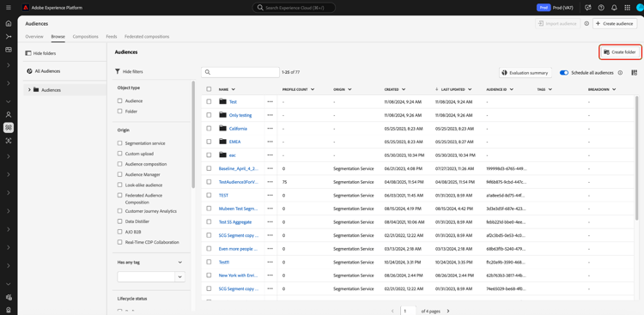Click the audiences table search field
Screen dimensions: 644x315
(x=240, y=72)
